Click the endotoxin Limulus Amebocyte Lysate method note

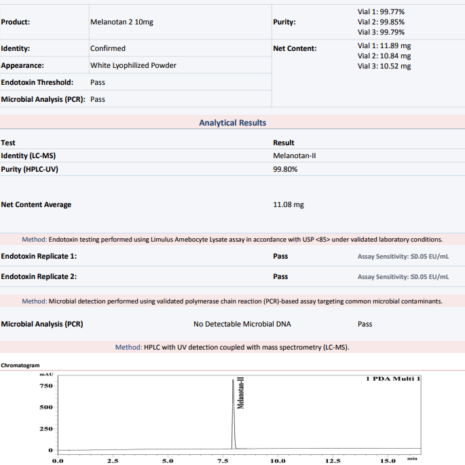232,239
